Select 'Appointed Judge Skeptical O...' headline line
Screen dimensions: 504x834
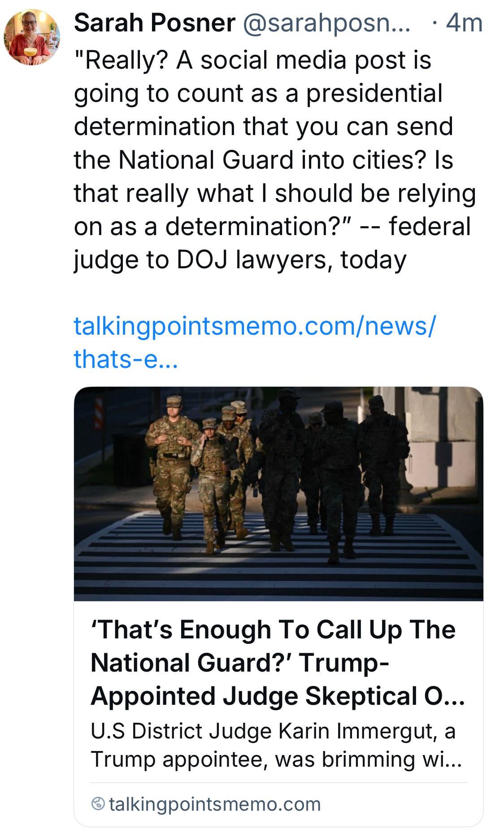click(x=278, y=696)
